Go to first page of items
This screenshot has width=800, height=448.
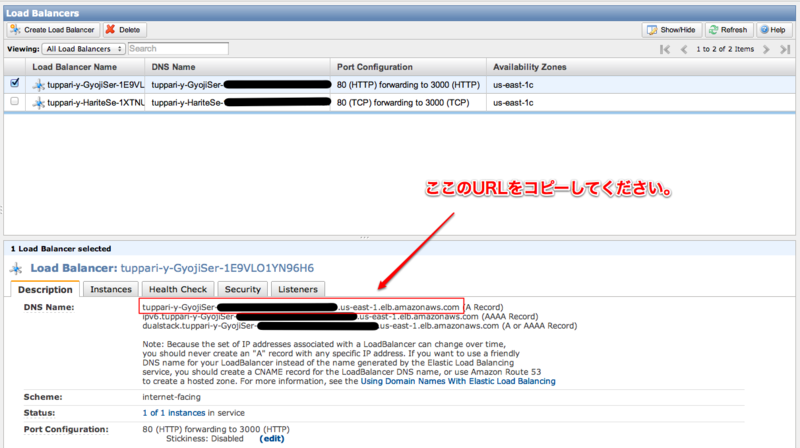click(x=665, y=49)
